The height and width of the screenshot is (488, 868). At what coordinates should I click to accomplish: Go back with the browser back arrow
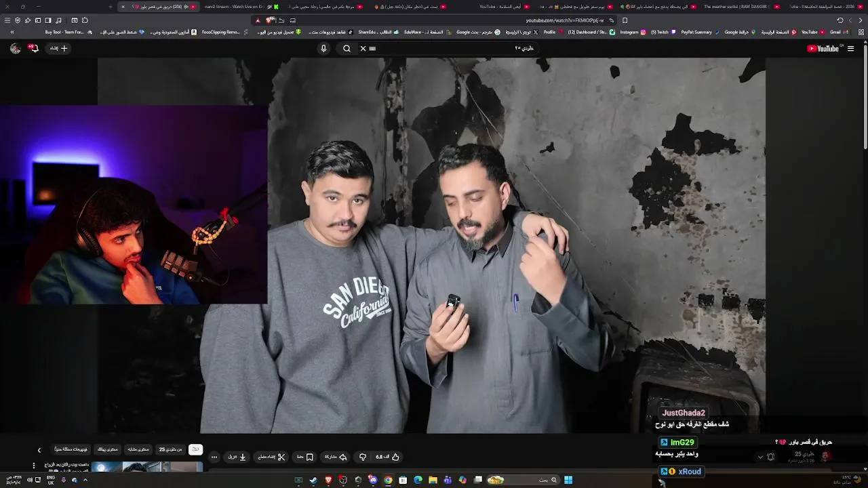point(861,20)
